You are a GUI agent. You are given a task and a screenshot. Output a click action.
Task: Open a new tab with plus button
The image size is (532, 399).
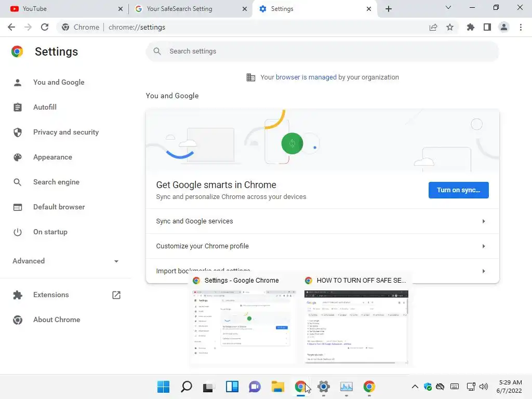pyautogui.click(x=389, y=9)
